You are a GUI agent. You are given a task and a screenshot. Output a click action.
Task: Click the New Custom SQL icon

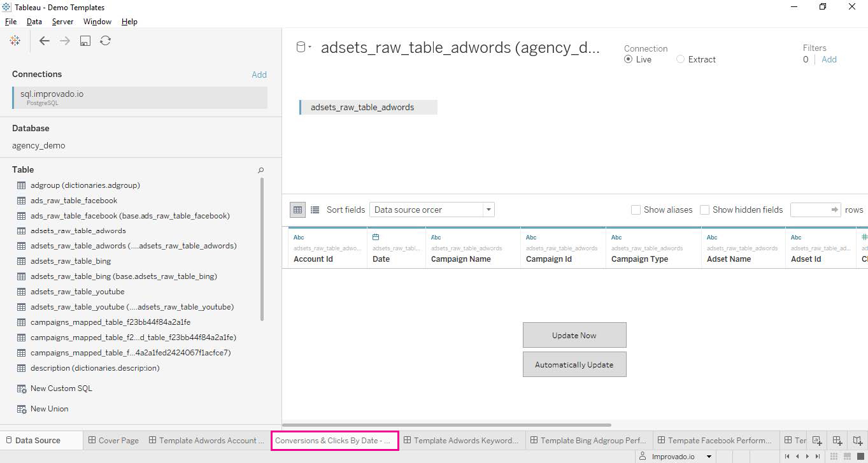pos(22,388)
